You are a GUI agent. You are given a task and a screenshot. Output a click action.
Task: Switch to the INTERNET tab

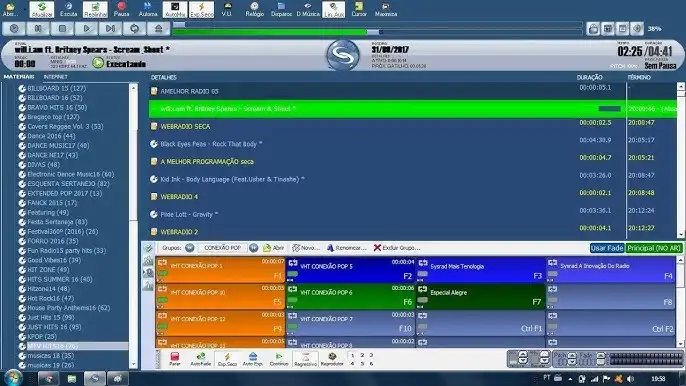[x=56, y=77]
